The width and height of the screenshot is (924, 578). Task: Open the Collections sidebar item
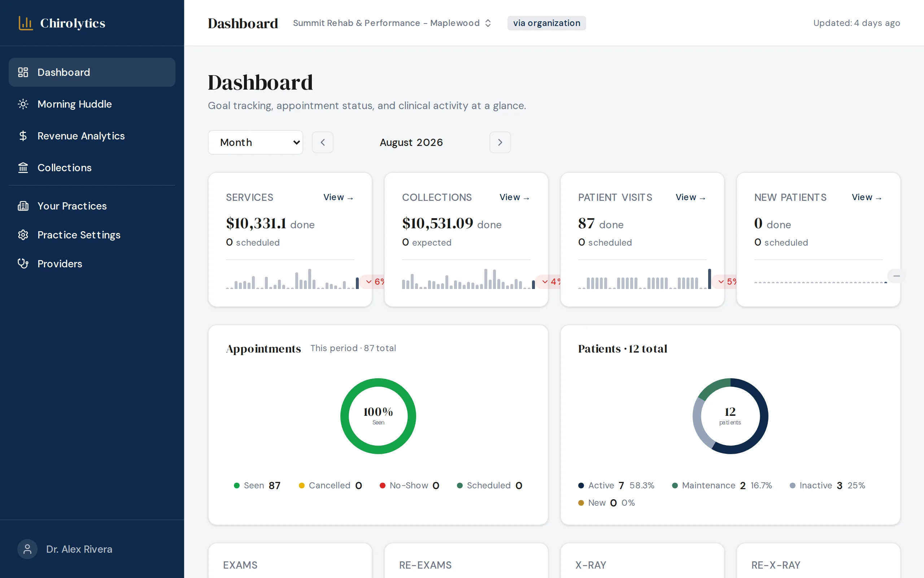point(92,167)
